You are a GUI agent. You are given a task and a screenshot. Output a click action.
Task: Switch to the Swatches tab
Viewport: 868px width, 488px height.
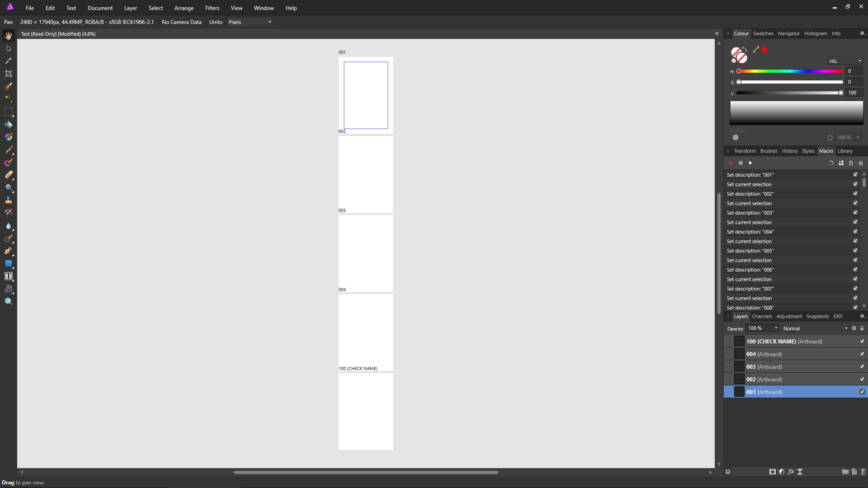pyautogui.click(x=763, y=33)
